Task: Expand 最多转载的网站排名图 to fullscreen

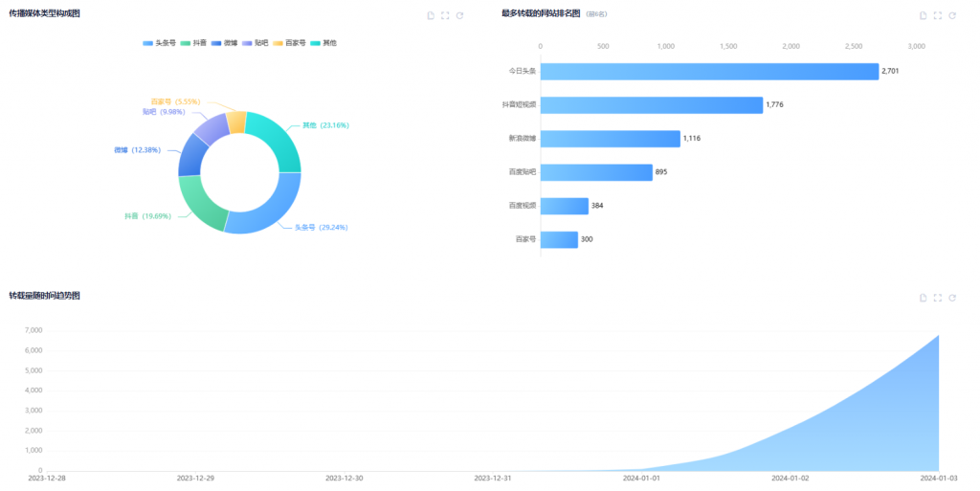Action: pyautogui.click(x=938, y=15)
